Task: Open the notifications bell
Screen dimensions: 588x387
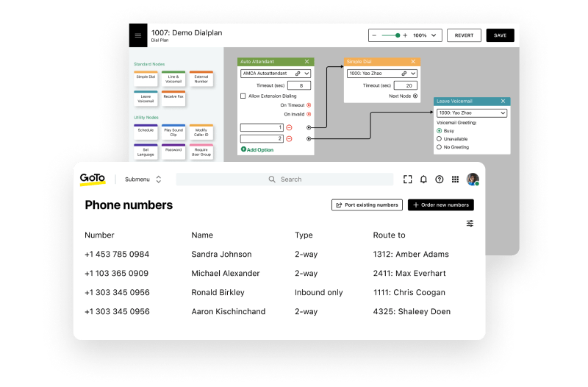Action: point(423,179)
